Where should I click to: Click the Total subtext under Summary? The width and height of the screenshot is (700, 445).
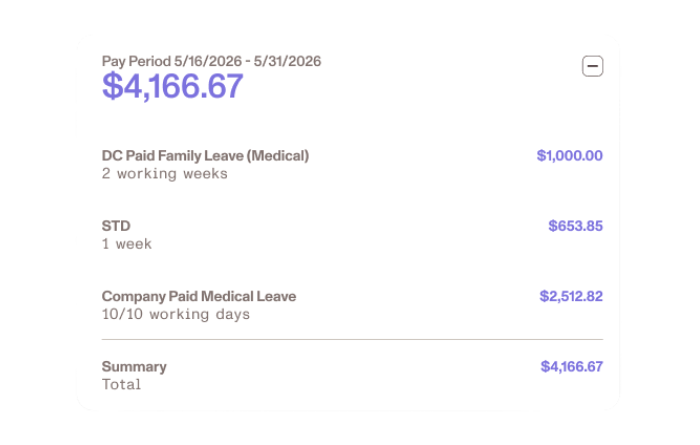[x=121, y=384]
